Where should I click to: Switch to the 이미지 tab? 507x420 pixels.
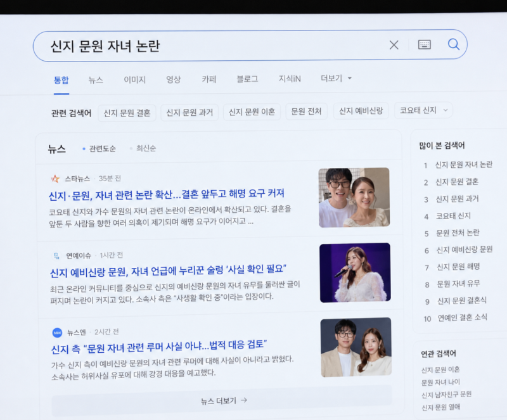click(x=135, y=80)
